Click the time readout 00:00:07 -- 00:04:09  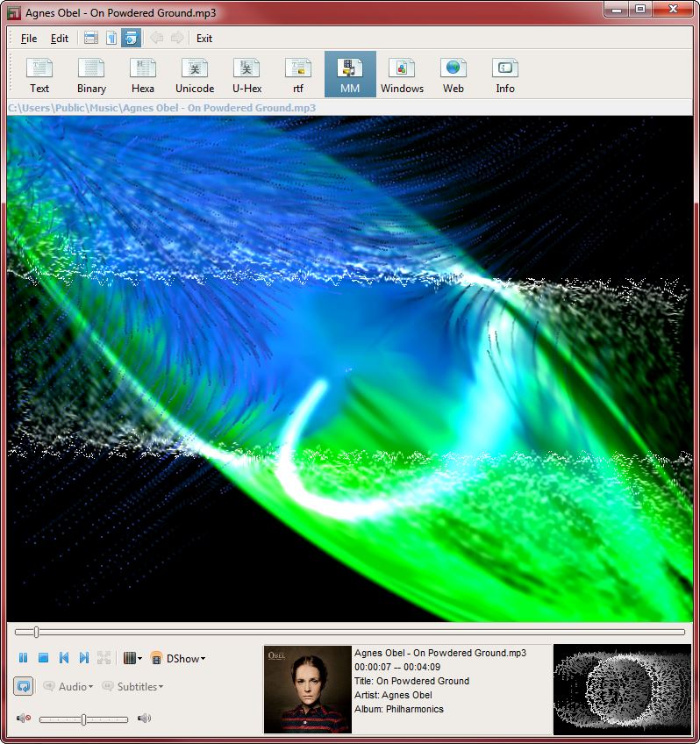(x=397, y=667)
